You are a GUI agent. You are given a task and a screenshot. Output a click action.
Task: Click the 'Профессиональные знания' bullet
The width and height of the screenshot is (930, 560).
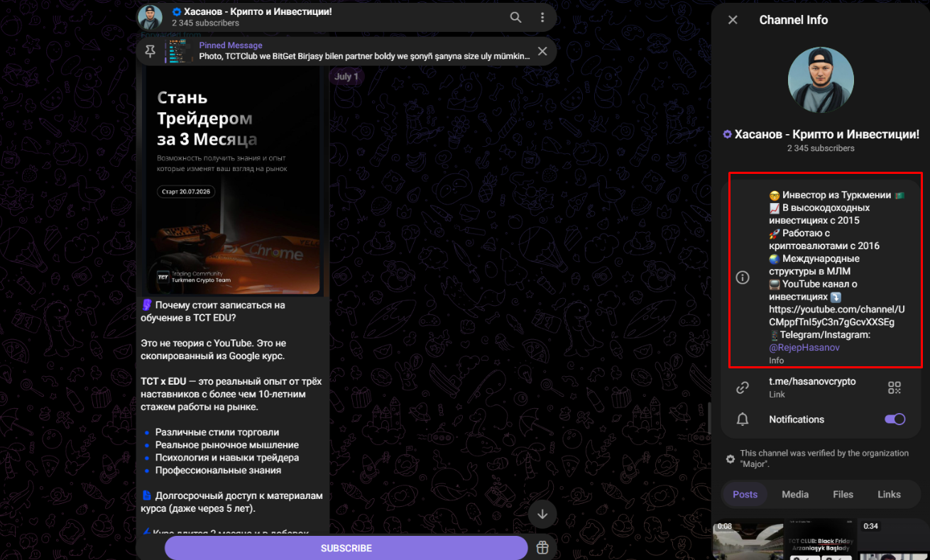(219, 471)
